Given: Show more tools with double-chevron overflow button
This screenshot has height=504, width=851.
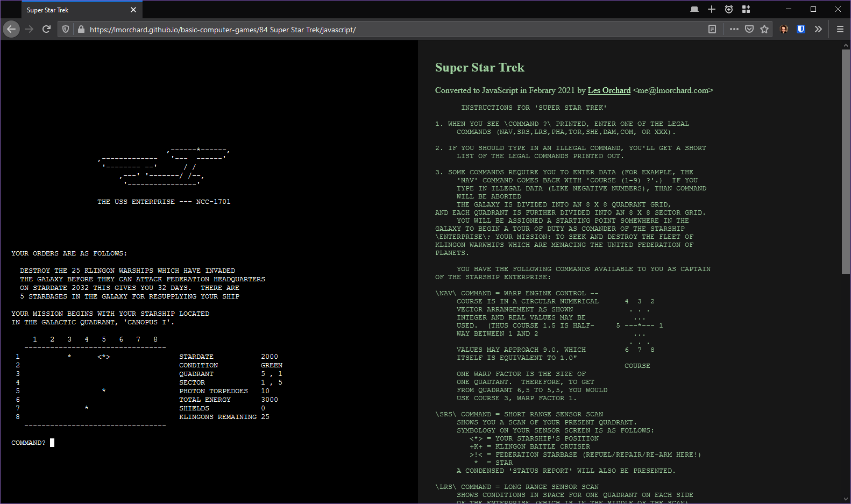Looking at the screenshot, I should tap(818, 29).
